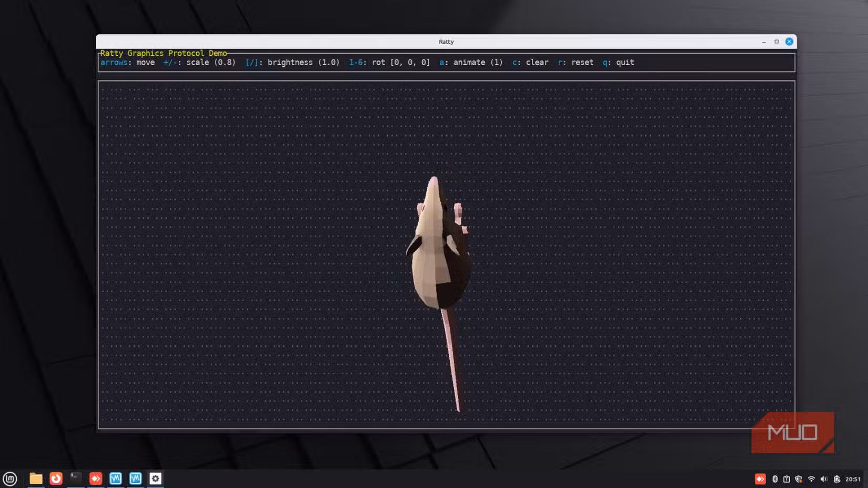Click the "[/]: brightness (1.0)" hint text
The height and width of the screenshot is (488, 868).
pyautogui.click(x=292, y=62)
